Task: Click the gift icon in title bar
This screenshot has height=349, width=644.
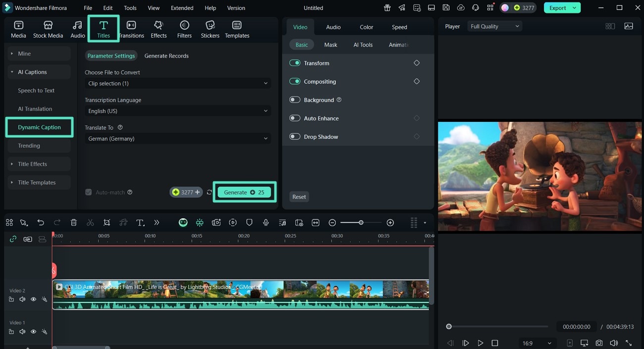Action: coord(387,8)
